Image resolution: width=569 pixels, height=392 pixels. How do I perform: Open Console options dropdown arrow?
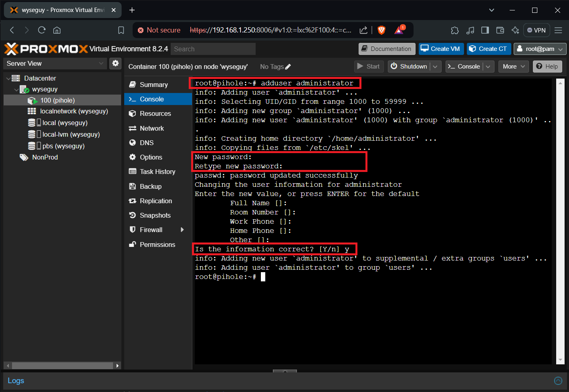488,67
